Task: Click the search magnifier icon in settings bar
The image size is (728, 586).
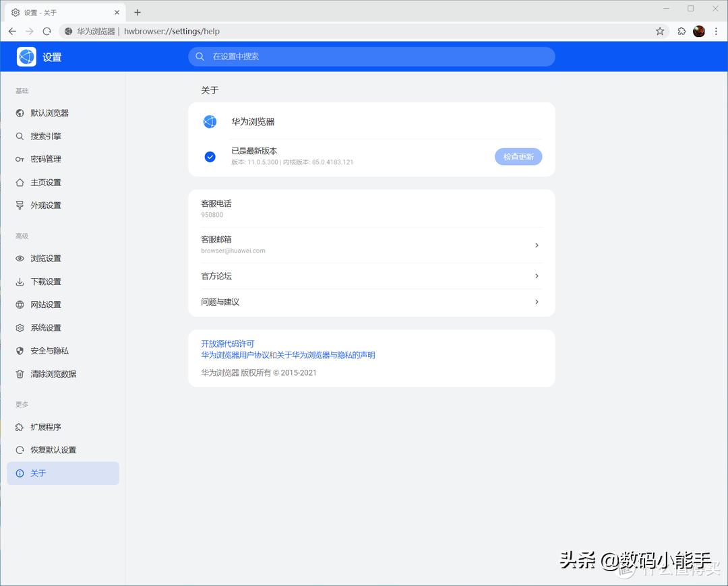Action: coord(200,57)
